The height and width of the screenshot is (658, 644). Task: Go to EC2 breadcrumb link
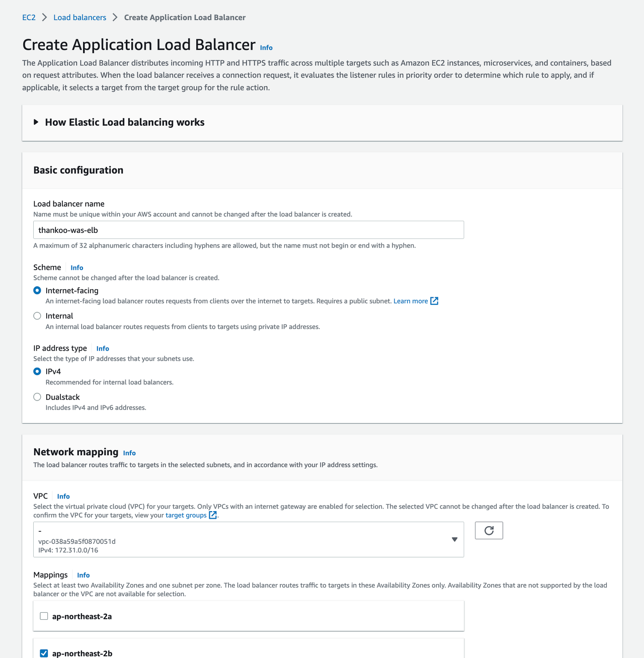click(29, 18)
